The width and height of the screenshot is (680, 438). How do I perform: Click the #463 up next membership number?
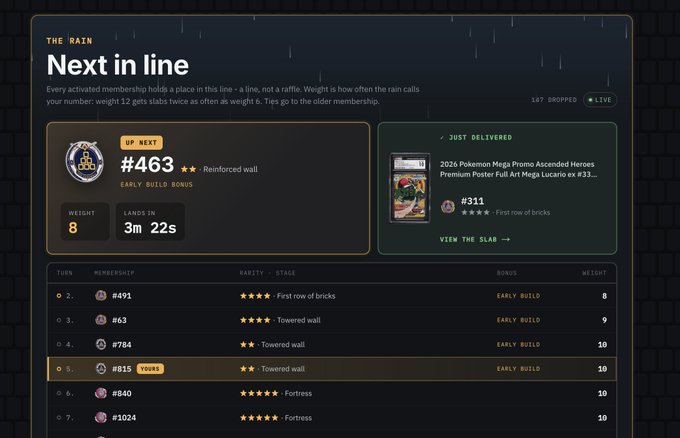(x=147, y=165)
